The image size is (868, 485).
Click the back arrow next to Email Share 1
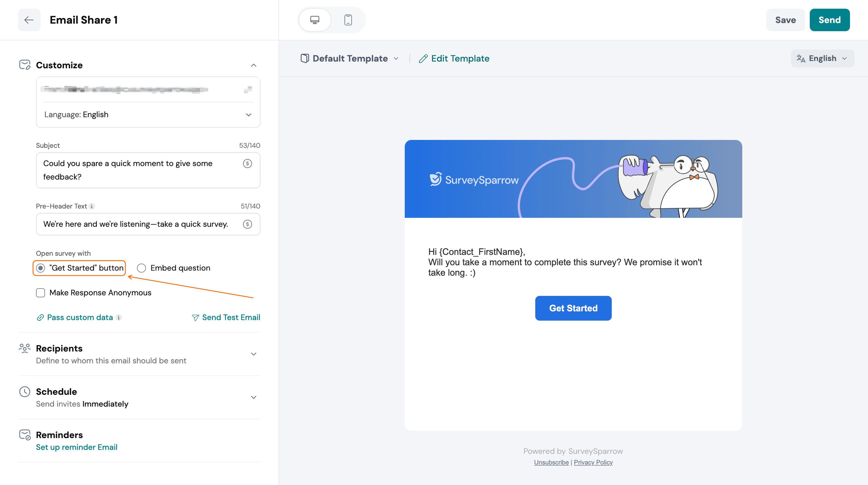point(29,20)
